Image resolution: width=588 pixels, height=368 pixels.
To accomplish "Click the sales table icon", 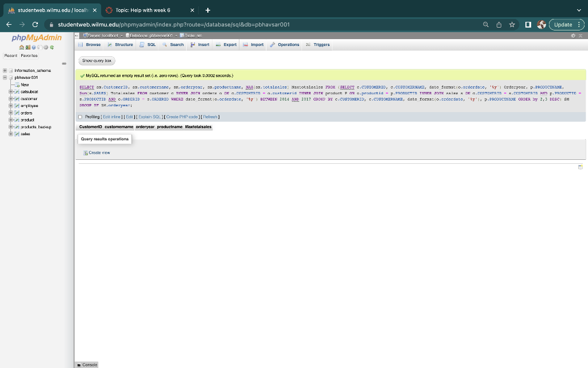I will point(17,134).
